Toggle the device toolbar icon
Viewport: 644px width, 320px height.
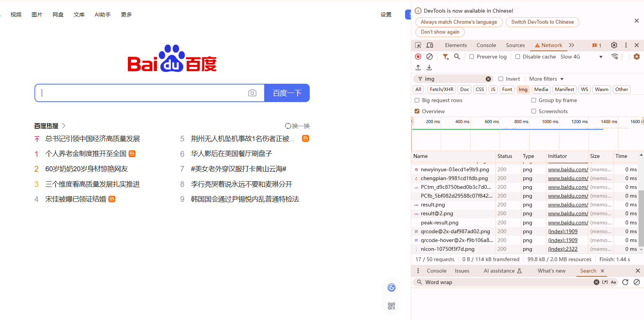(430, 45)
